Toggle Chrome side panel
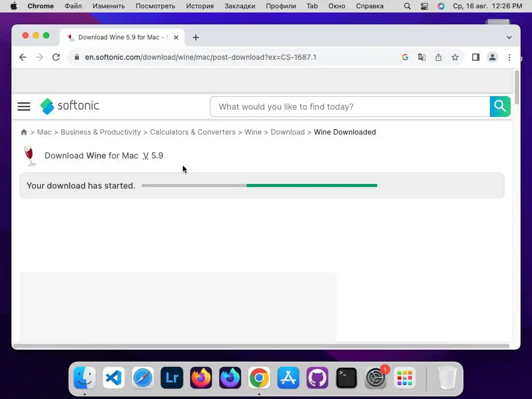The image size is (532, 399). 476,57
